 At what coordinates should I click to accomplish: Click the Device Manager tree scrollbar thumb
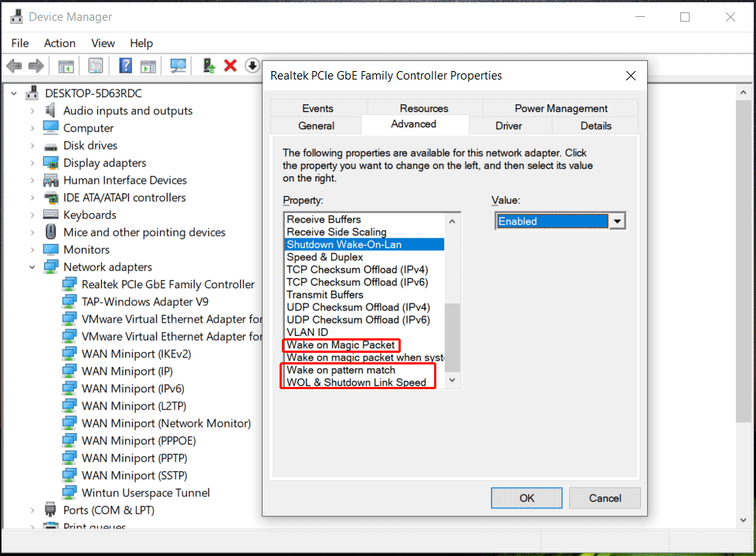743,260
